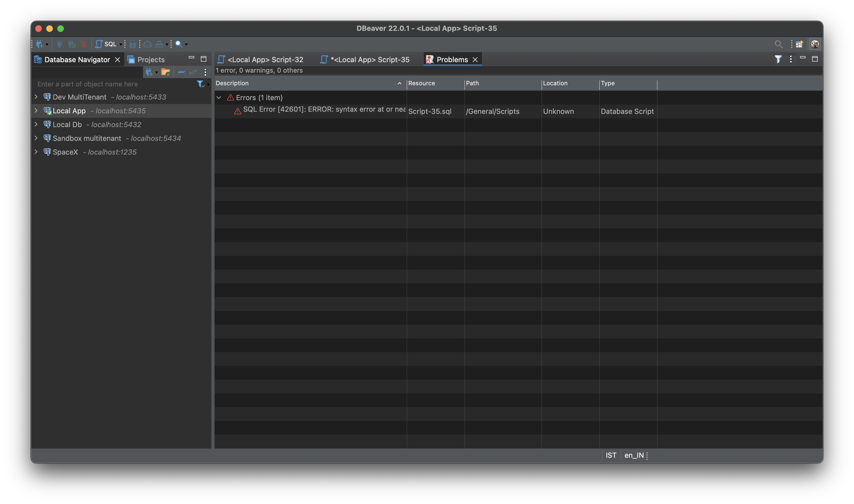
Task: Close the Problems tab
Action: (475, 60)
